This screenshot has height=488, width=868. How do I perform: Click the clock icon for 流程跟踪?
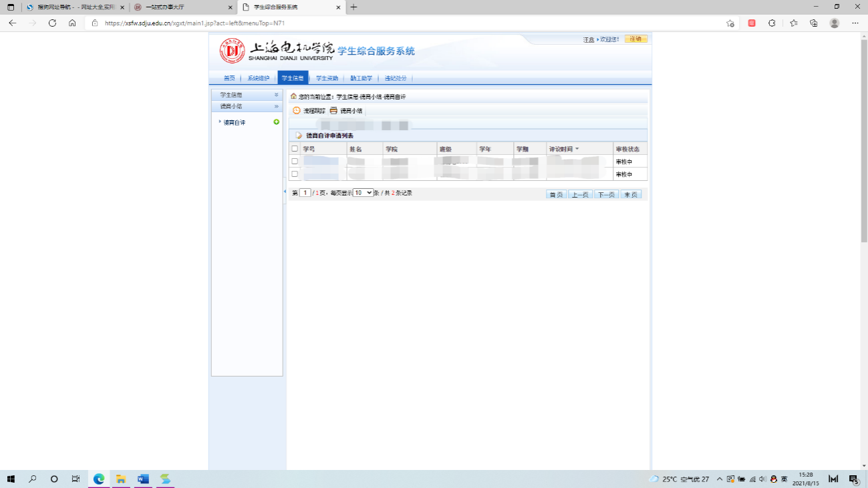coord(297,111)
